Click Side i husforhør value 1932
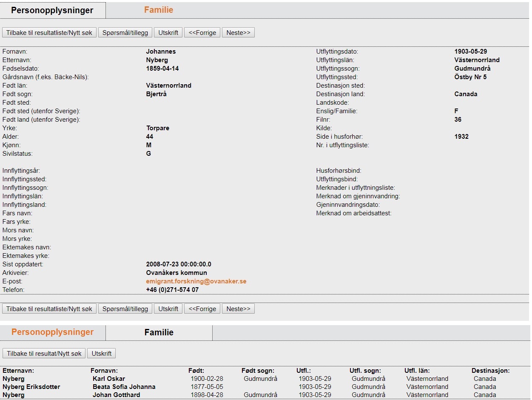 [x=461, y=137]
